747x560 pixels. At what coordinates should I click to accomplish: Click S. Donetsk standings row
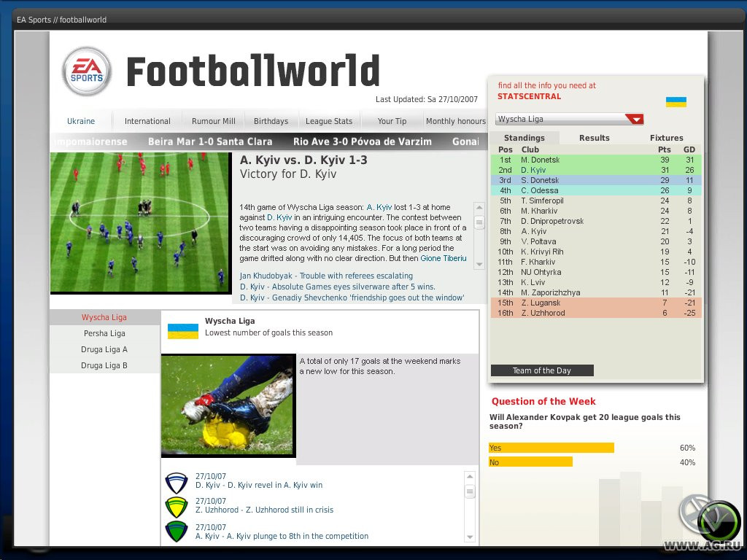(x=596, y=180)
